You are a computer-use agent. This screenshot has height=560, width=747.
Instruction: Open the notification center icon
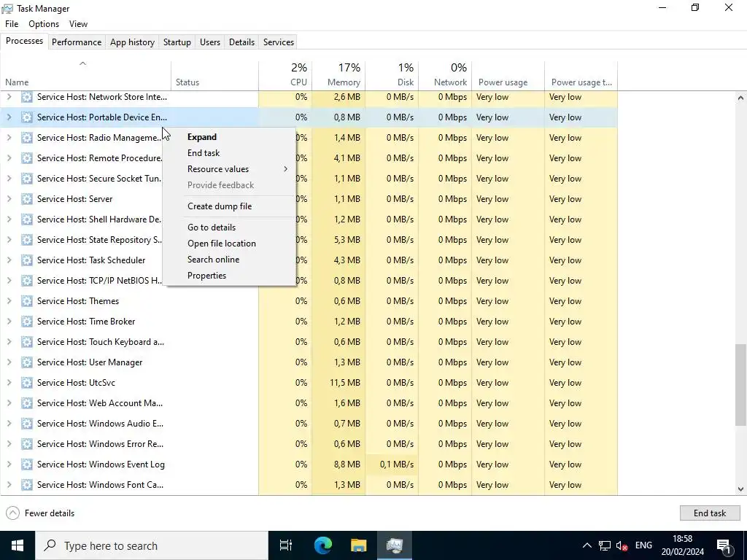(x=724, y=545)
